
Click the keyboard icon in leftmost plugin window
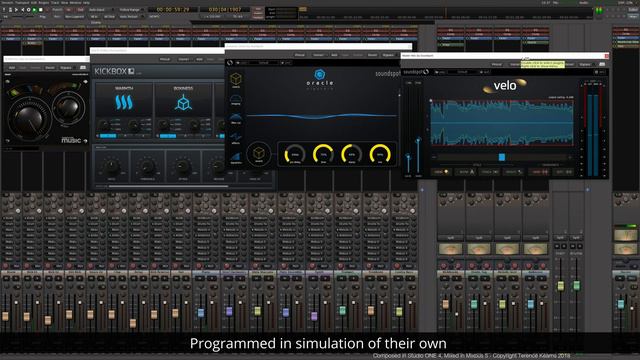coord(83,67)
